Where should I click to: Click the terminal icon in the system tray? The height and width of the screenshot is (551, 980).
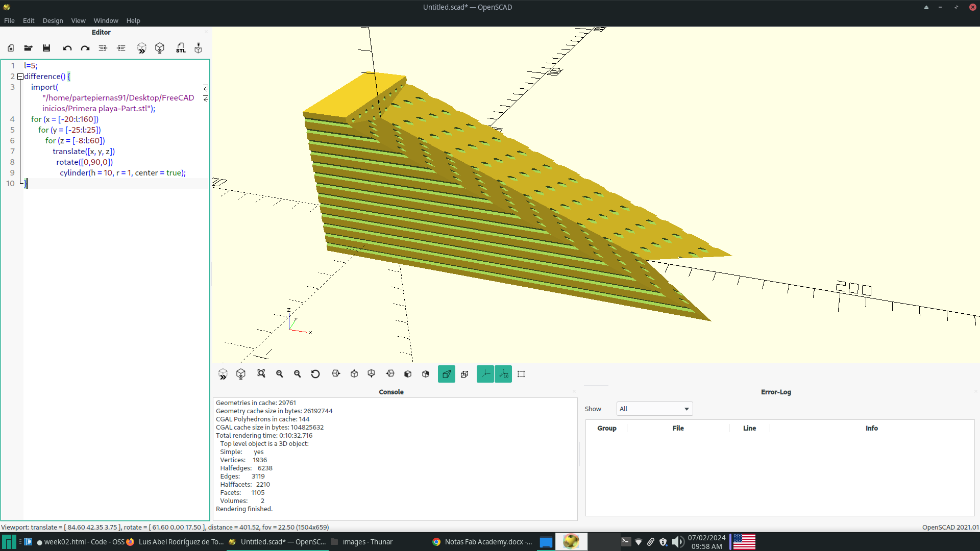click(x=626, y=542)
